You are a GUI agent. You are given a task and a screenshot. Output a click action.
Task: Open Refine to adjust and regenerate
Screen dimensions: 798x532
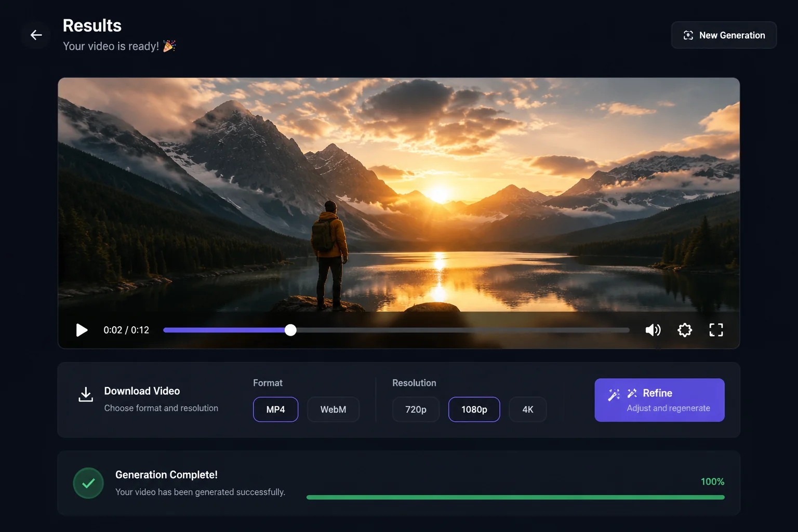click(x=659, y=400)
